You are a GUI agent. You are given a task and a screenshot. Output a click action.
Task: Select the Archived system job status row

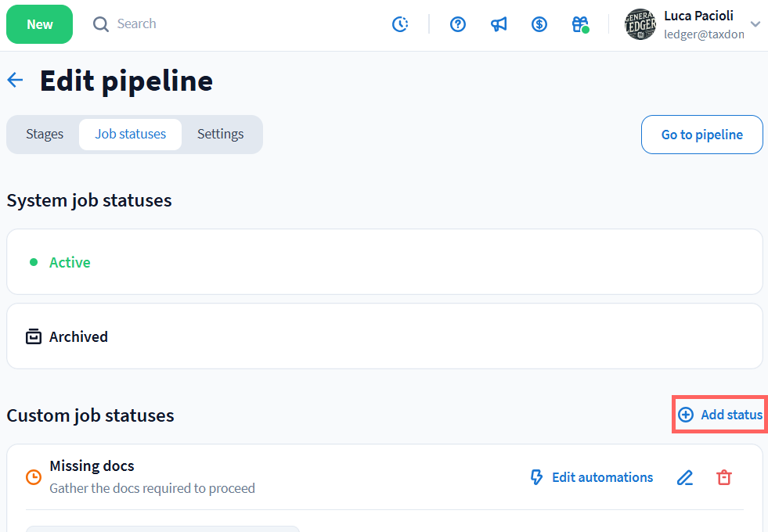(x=384, y=336)
